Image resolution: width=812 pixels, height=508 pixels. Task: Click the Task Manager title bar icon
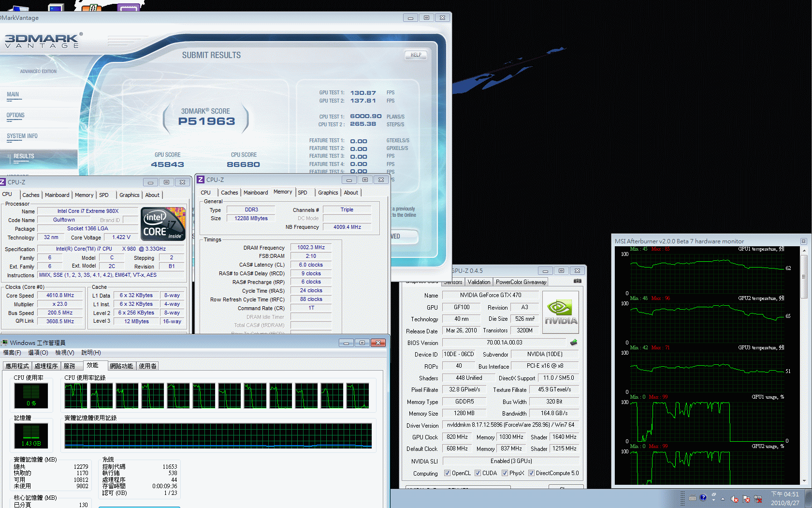coord(5,343)
